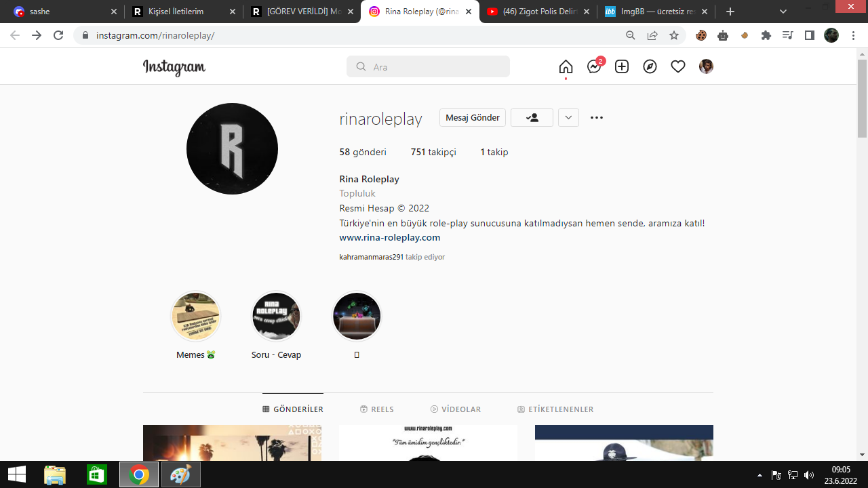Image resolution: width=868 pixels, height=488 pixels.
Task: View site security lock information
Action: point(86,35)
